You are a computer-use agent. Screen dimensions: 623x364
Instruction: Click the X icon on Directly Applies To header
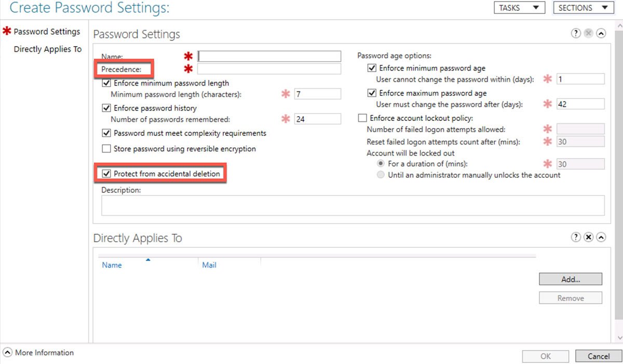[x=588, y=237]
